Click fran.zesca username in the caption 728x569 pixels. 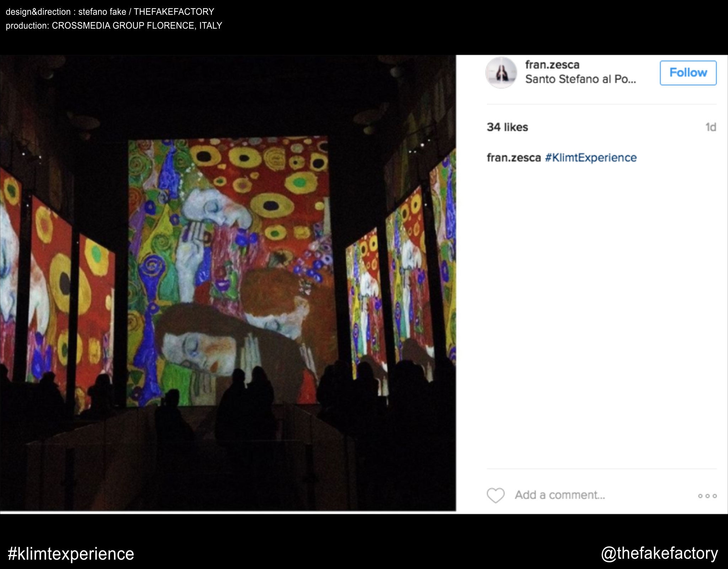pos(514,158)
